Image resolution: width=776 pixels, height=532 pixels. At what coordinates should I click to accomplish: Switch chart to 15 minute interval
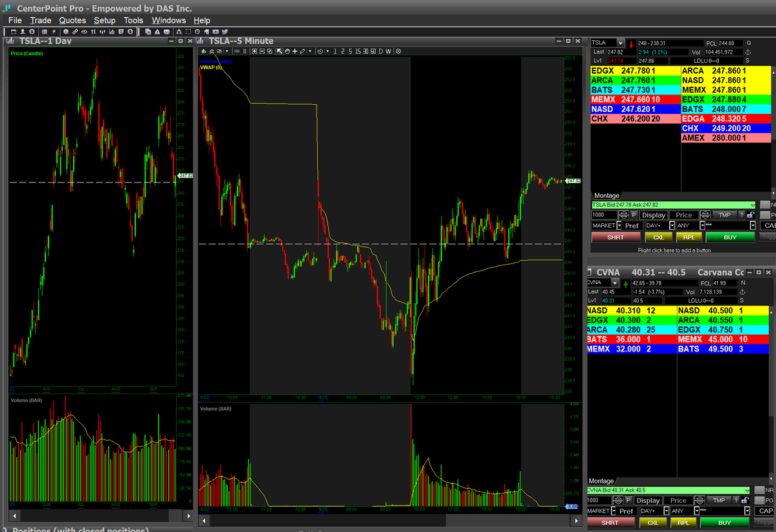(358, 51)
